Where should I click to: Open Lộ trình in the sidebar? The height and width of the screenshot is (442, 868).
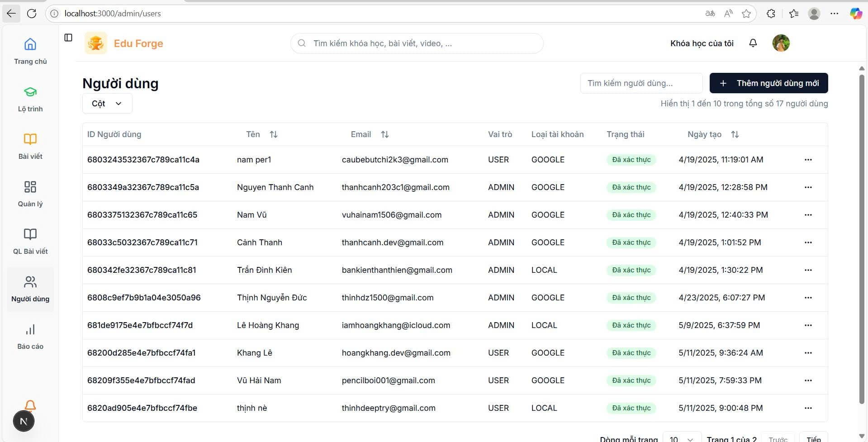pos(30,100)
